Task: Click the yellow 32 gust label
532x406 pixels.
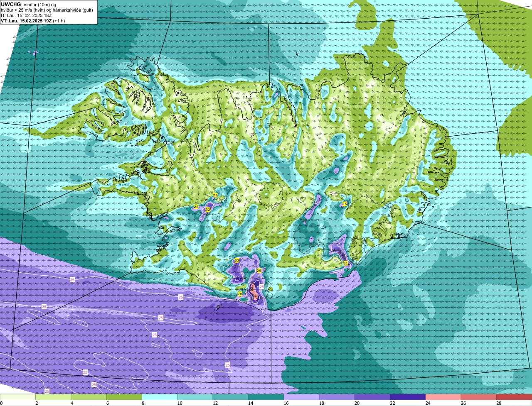Action: (207, 210)
